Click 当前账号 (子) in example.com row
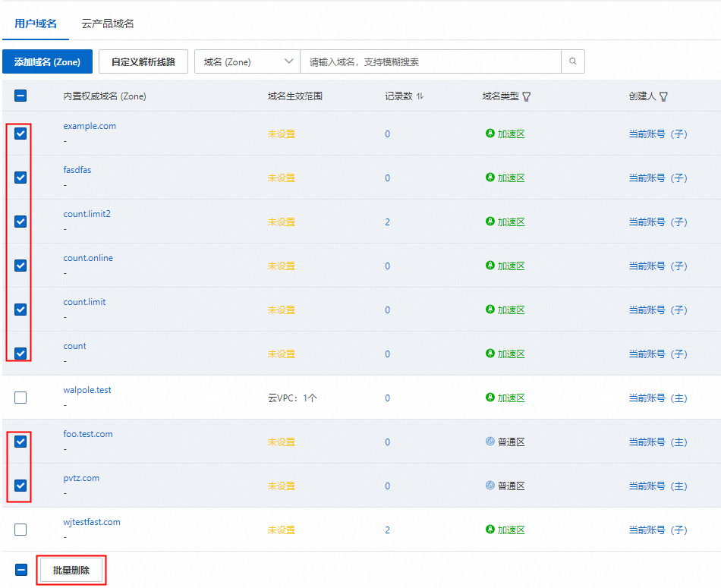The image size is (721, 588). click(658, 134)
